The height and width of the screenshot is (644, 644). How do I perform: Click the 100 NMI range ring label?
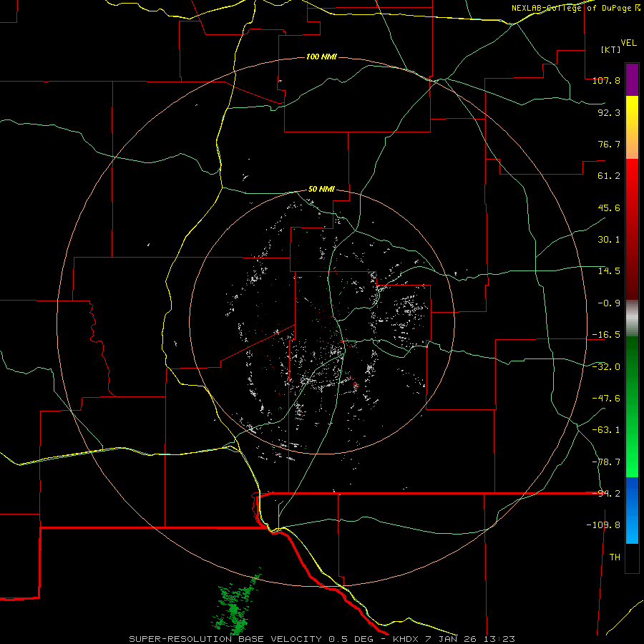tap(321, 57)
